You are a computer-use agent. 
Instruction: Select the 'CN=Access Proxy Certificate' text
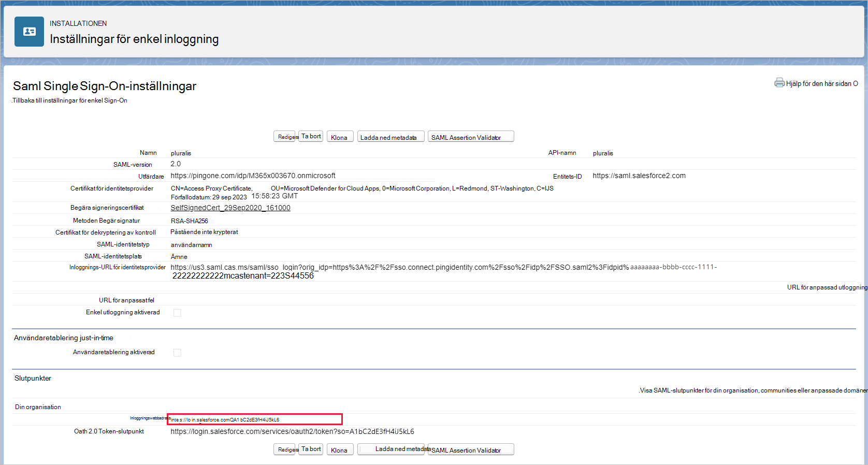tap(211, 188)
